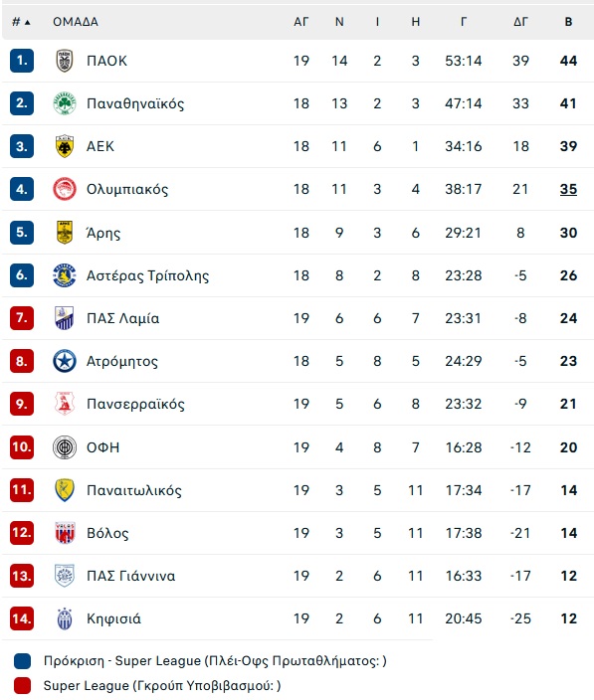Open the ΠΑΣ Λαμία team link
Screen dimensions: 594x700
click(122, 318)
